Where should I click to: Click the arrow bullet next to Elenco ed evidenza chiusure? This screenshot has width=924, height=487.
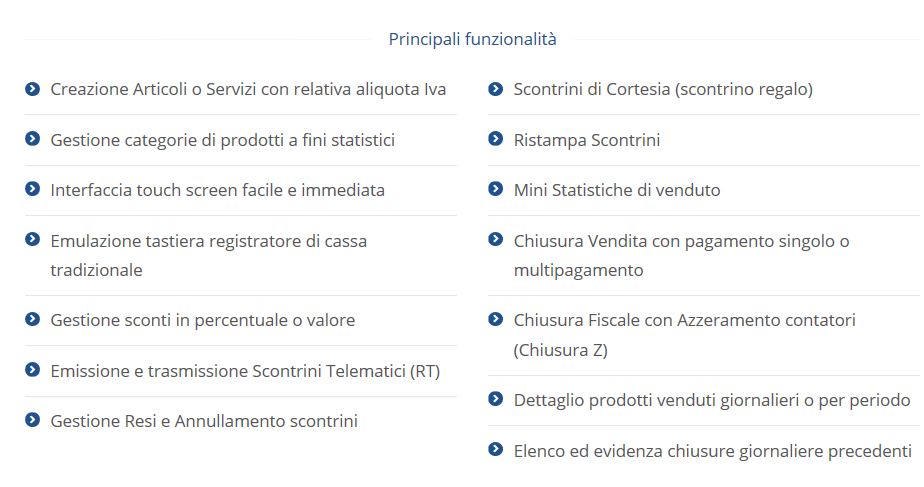tap(496, 449)
